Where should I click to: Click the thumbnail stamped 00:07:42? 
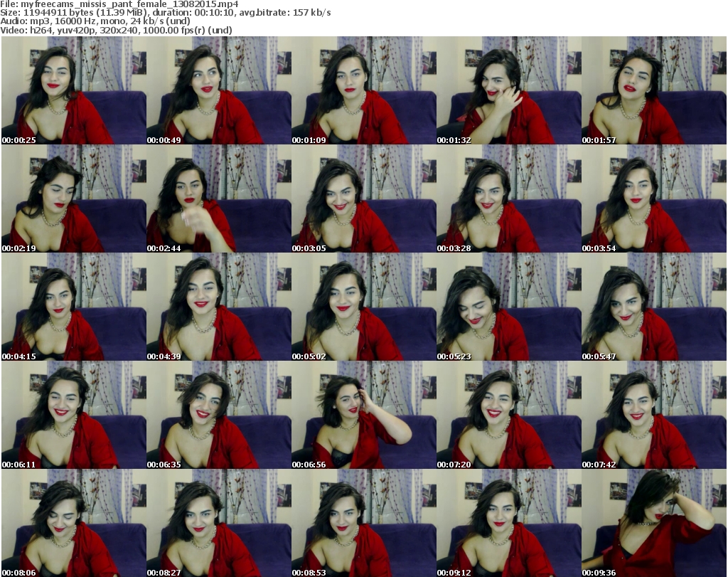click(x=654, y=415)
